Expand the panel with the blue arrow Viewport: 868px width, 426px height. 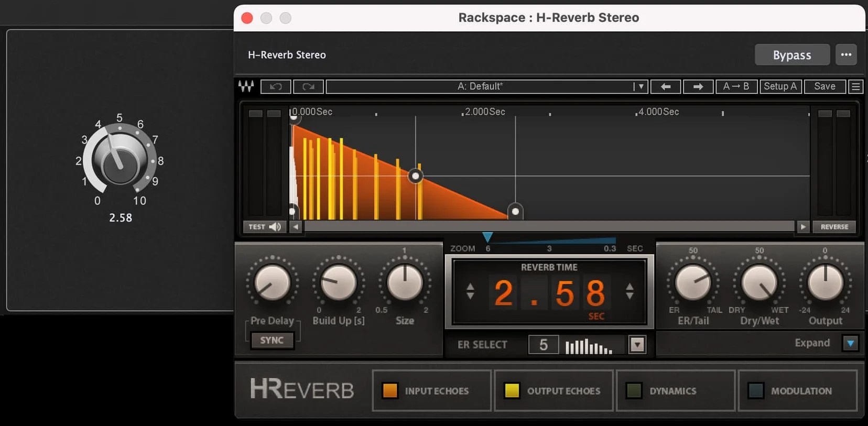point(850,343)
